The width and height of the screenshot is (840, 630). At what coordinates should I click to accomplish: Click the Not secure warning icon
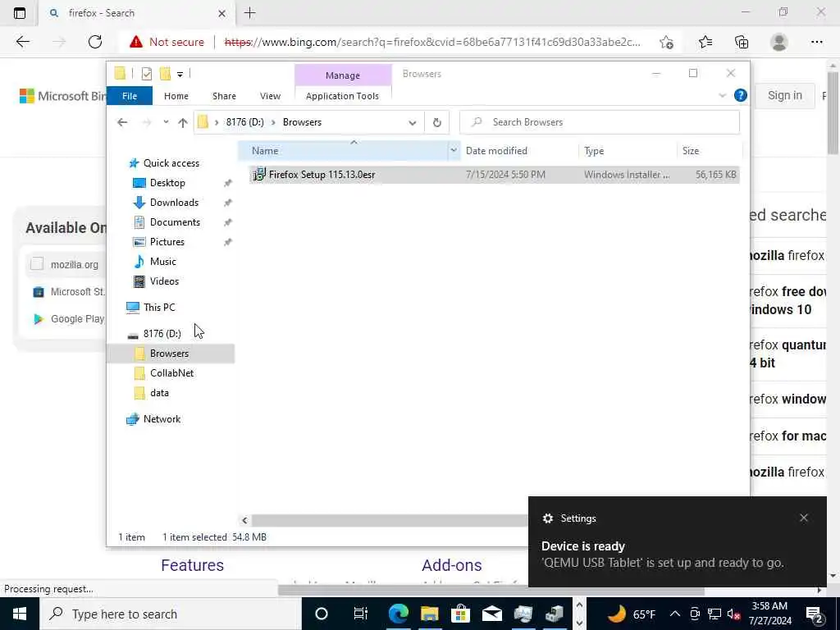tap(136, 42)
